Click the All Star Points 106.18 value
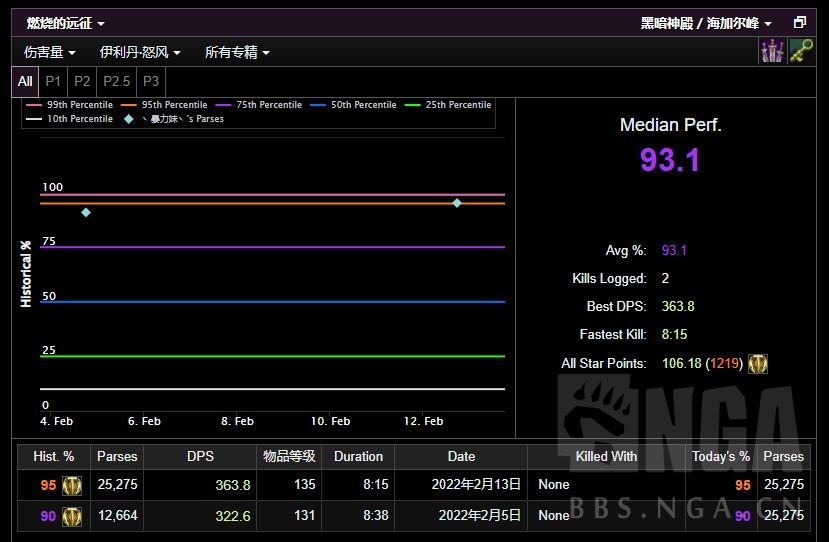 [681, 364]
